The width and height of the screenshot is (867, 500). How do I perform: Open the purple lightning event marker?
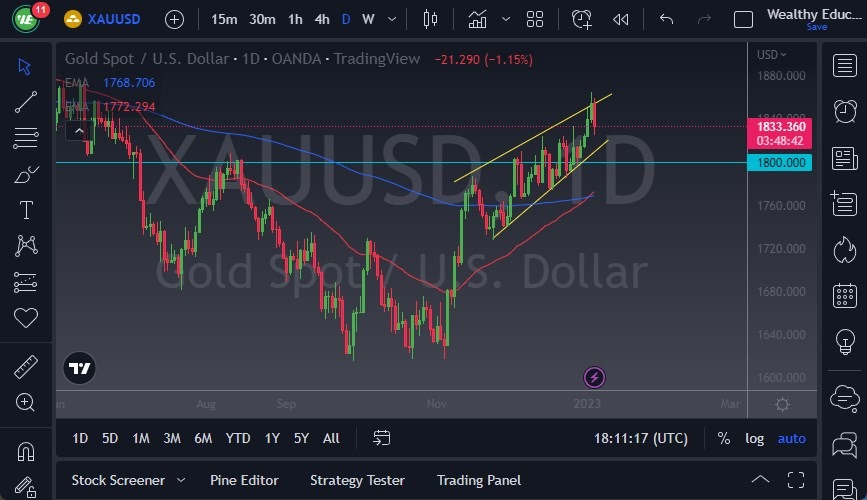[594, 377]
